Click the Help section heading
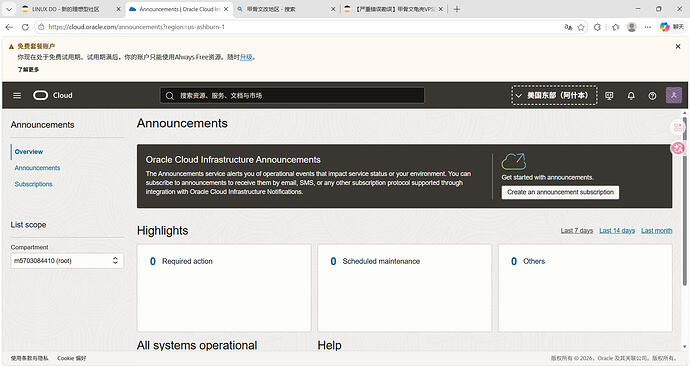 click(330, 345)
